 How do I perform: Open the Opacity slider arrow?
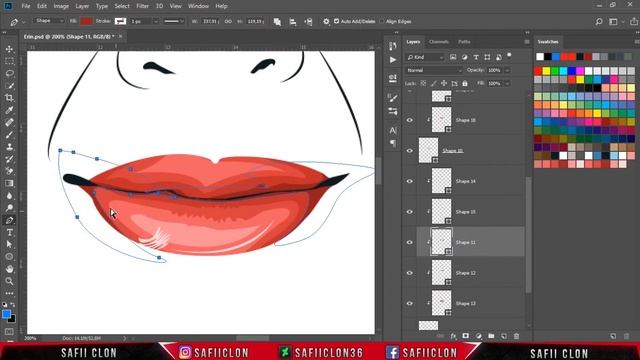click(507, 70)
